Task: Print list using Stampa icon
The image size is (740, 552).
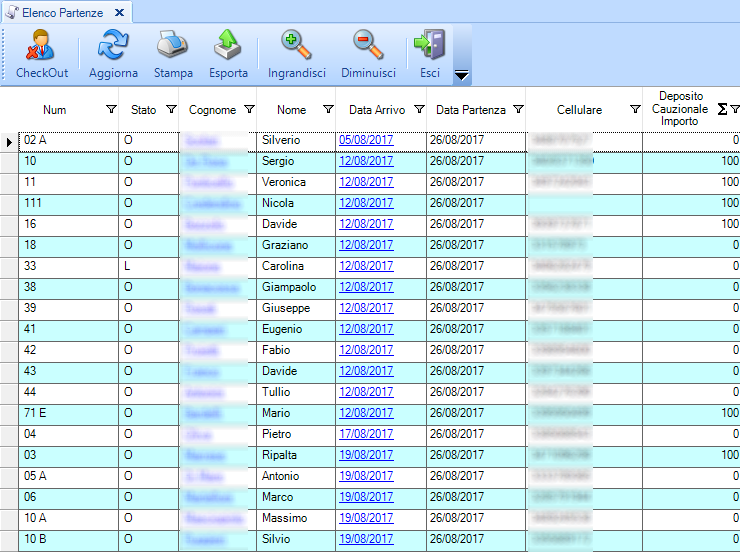Action: (173, 45)
